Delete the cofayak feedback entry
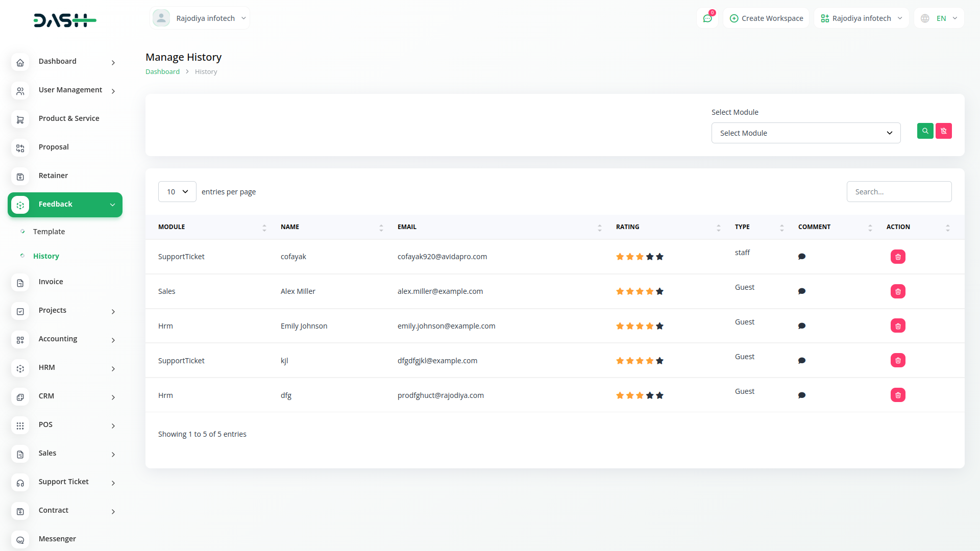The height and width of the screenshot is (551, 980). (x=898, y=257)
